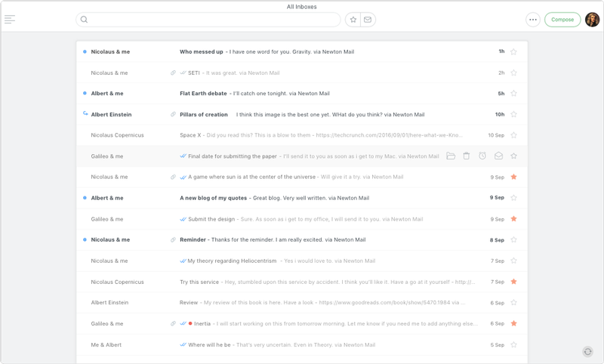This screenshot has height=364, width=604.
Task: Mark 'Final date for submitting' email read/unread
Action: pyautogui.click(x=498, y=156)
